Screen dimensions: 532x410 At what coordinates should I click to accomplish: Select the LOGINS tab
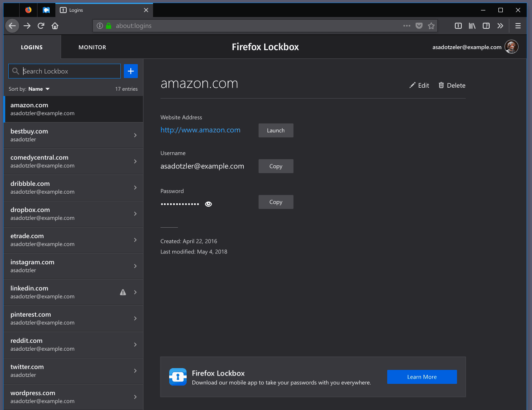point(31,47)
